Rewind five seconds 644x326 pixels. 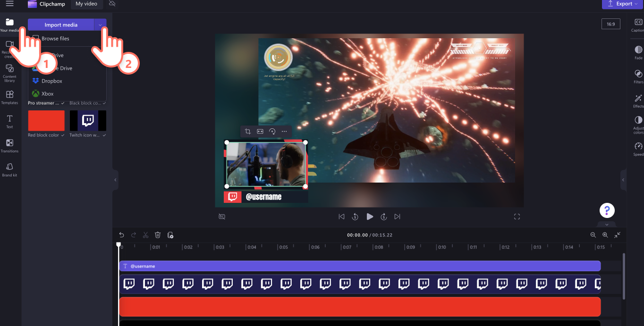tap(355, 217)
